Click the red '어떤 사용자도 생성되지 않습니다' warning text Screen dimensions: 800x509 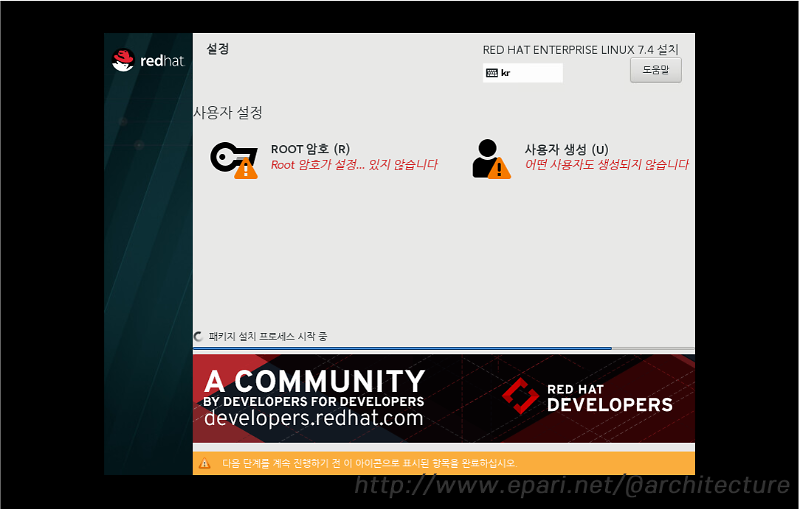[607, 165]
